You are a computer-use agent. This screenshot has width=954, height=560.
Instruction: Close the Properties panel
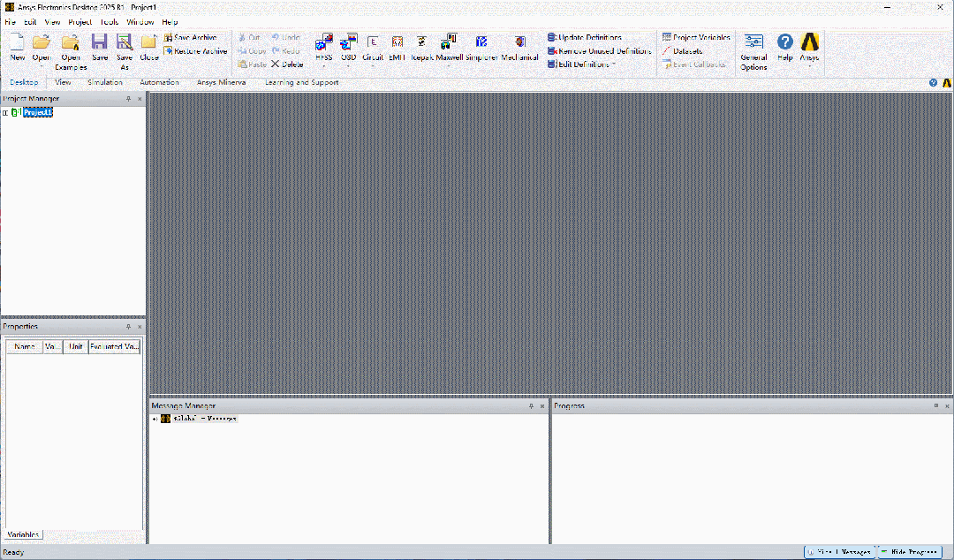pyautogui.click(x=140, y=327)
